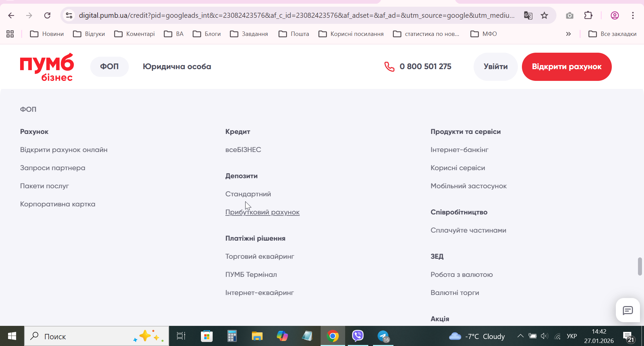Open the Chrome profile avatar
This screenshot has width=644, height=346.
pyautogui.click(x=615, y=15)
